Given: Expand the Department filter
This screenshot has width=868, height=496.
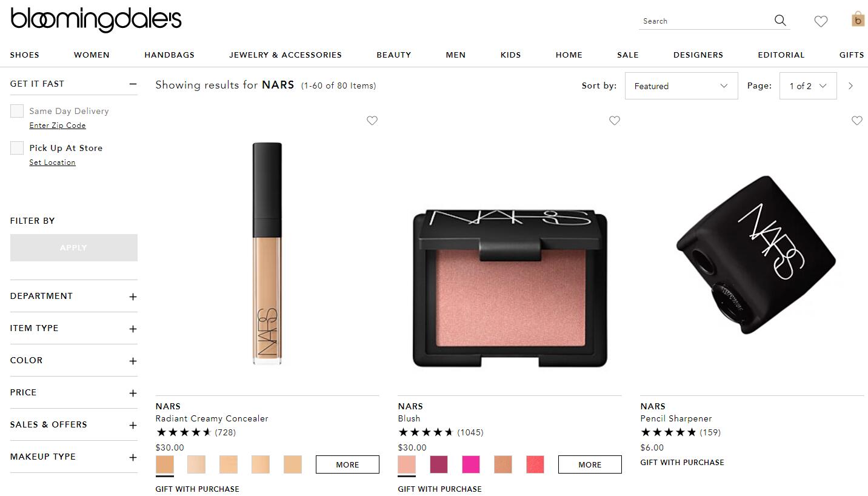Looking at the screenshot, I should 74,296.
